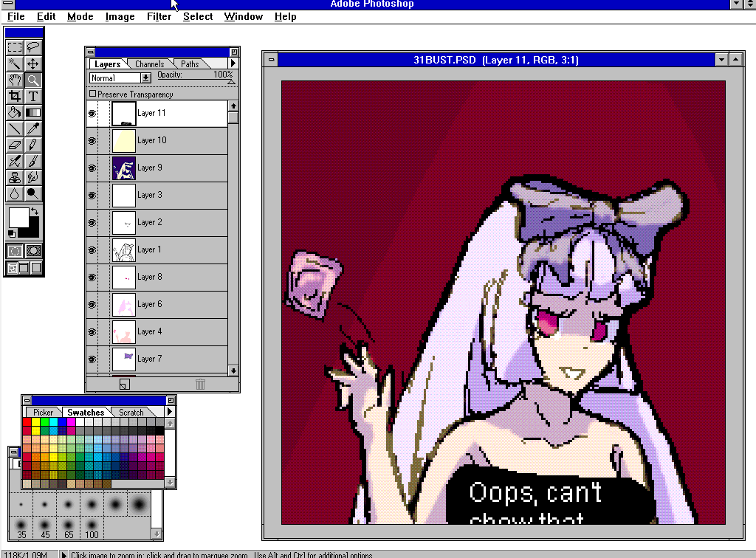This screenshot has width=756, height=558.
Task: Select the Move tool
Action: point(32,63)
